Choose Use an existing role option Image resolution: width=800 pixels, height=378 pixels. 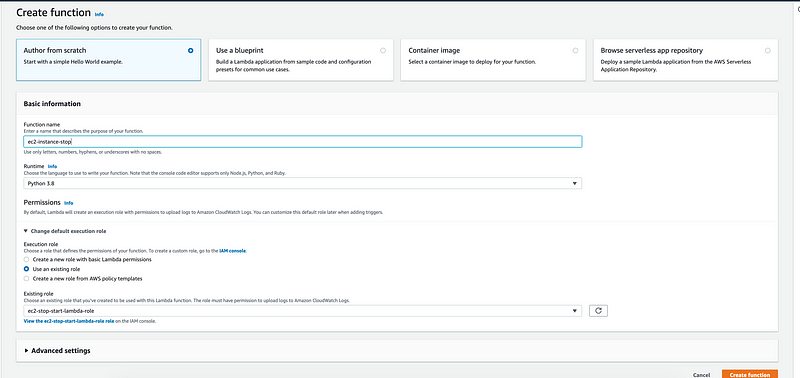tap(27, 269)
